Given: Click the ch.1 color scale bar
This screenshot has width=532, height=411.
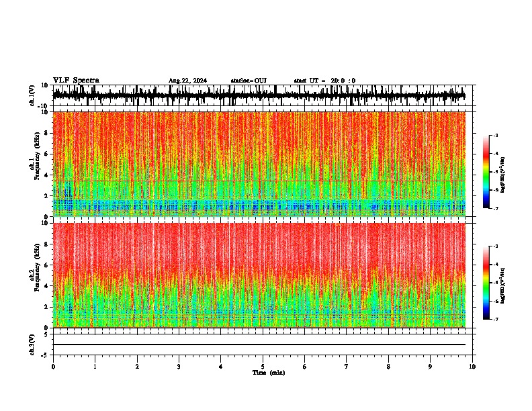Looking at the screenshot, I should 486,172.
